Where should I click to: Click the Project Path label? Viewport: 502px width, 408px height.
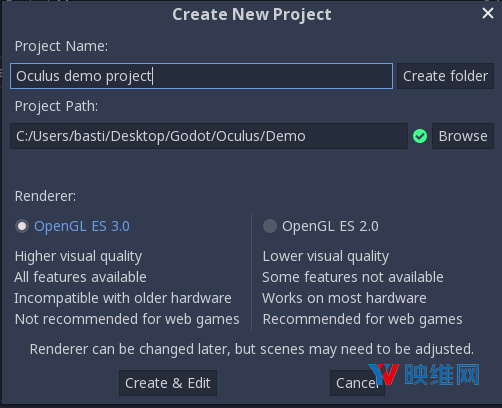[56, 106]
